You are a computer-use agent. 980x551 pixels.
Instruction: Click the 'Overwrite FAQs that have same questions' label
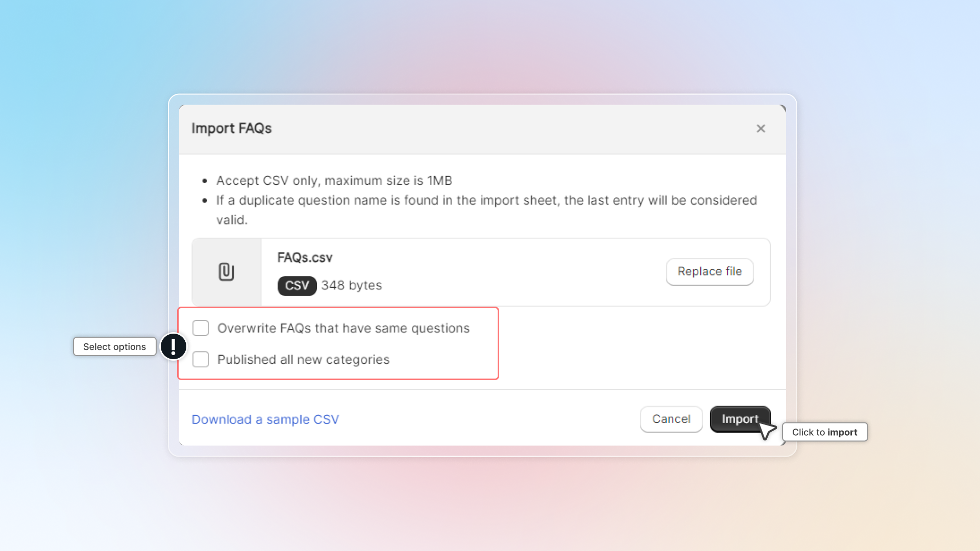(343, 328)
